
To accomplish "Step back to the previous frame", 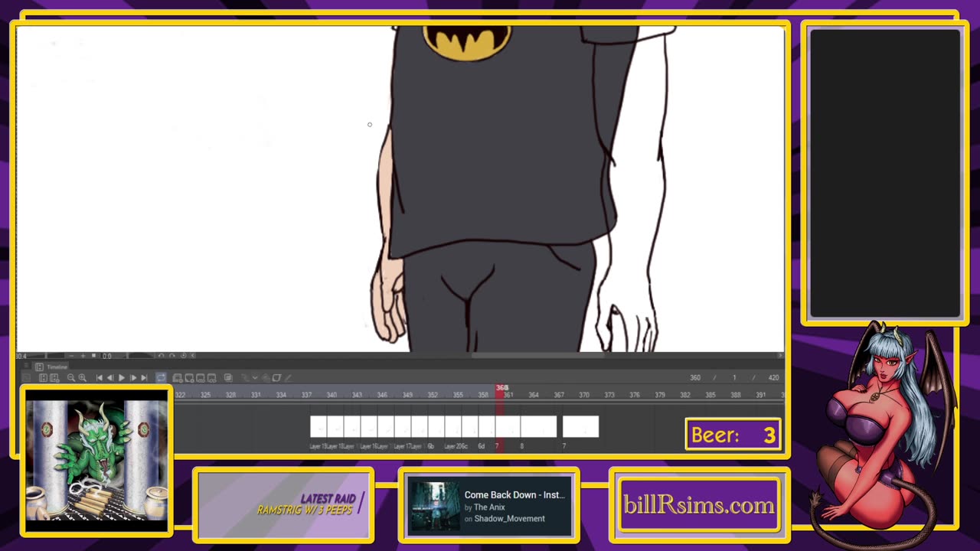I will click(x=110, y=377).
